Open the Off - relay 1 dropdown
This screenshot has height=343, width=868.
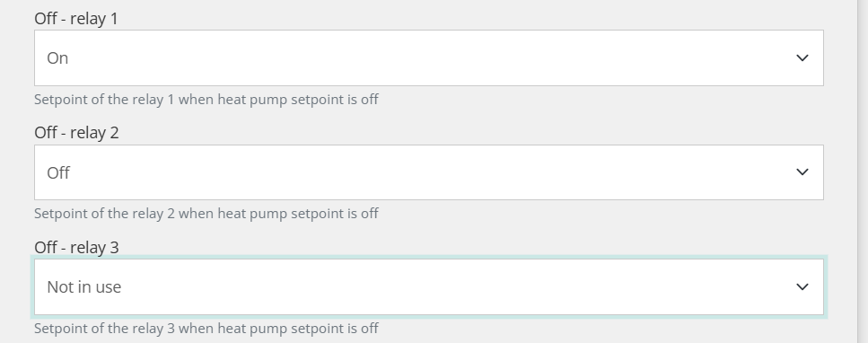pos(429,58)
